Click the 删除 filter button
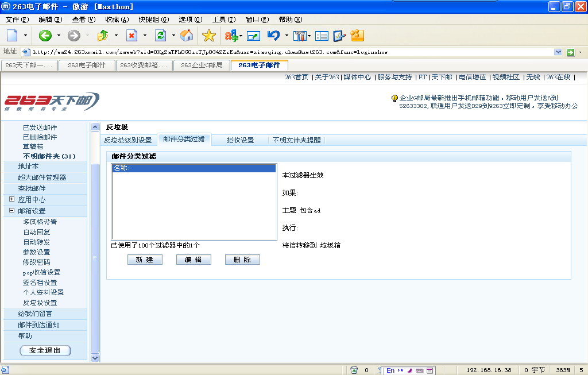Image resolution: width=588 pixels, height=375 pixels. (242, 260)
